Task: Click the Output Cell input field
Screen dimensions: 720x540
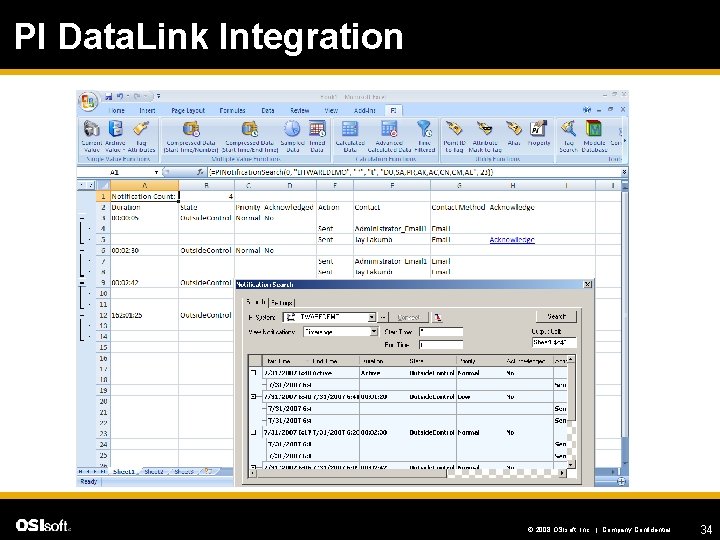Action: tap(554, 342)
